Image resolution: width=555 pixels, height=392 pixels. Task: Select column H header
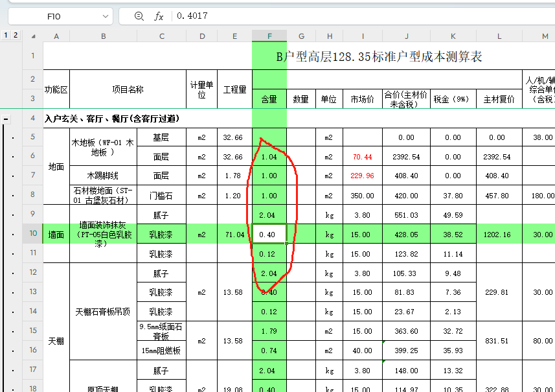pyautogui.click(x=330, y=36)
